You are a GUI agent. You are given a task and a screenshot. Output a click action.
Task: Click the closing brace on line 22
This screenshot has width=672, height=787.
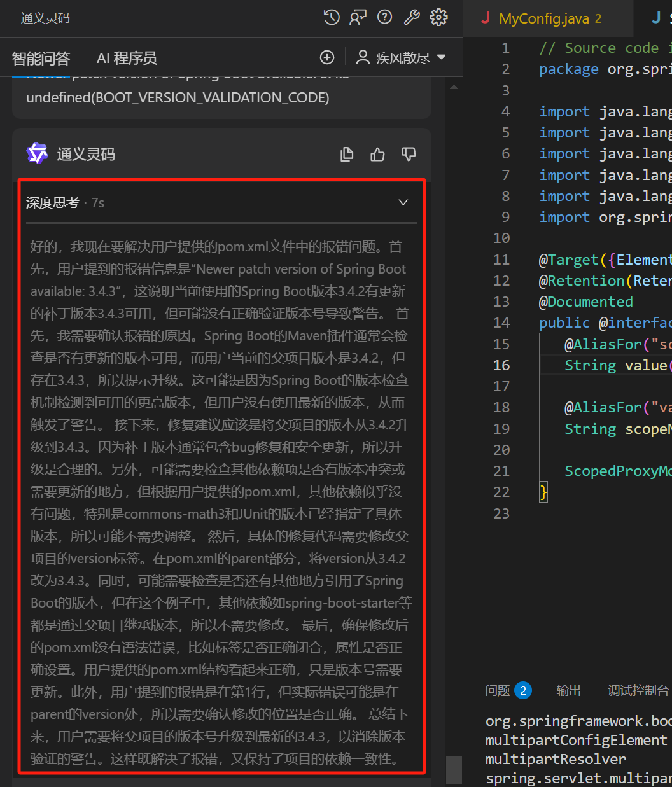[543, 492]
